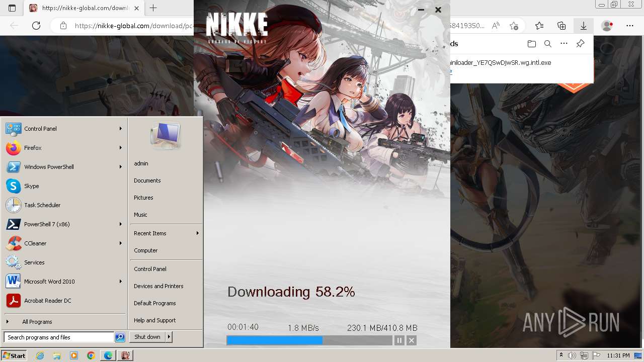The width and height of the screenshot is (644, 362).
Task: Expand Recent Items submenu arrow
Action: pos(198,233)
